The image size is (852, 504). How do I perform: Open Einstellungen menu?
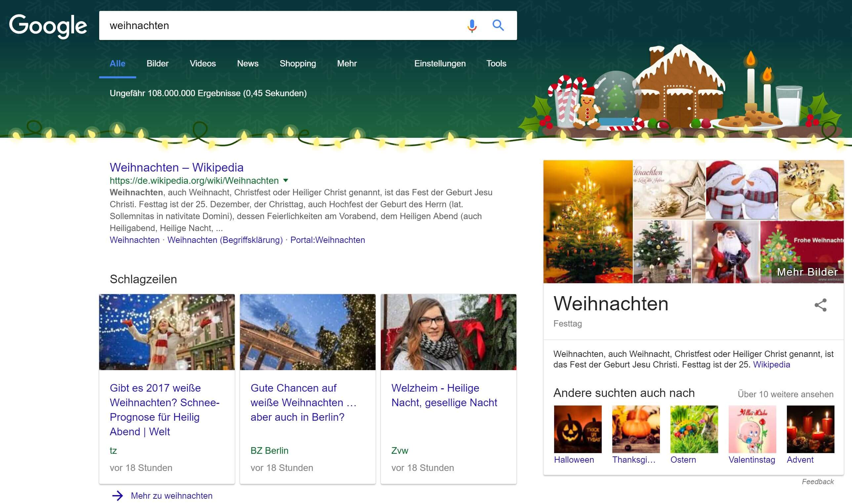click(440, 63)
